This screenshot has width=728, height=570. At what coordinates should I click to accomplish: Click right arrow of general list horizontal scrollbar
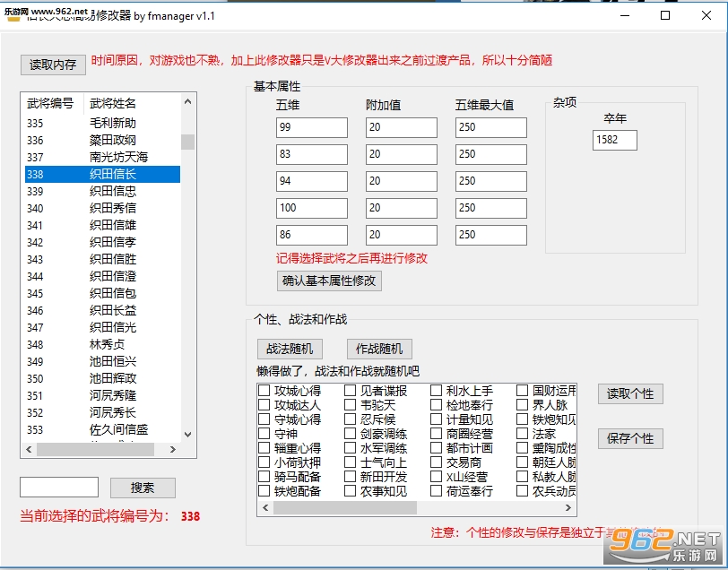173,449
